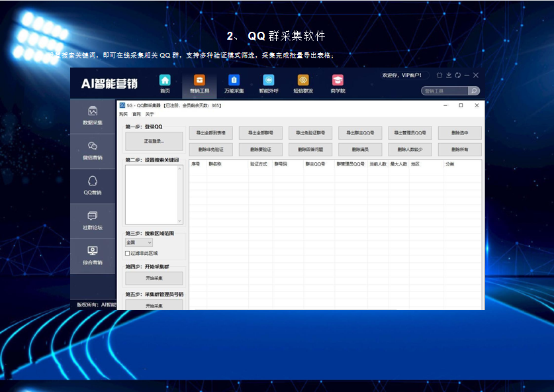Click 导出全部群号 button
554x392 pixels.
(261, 133)
